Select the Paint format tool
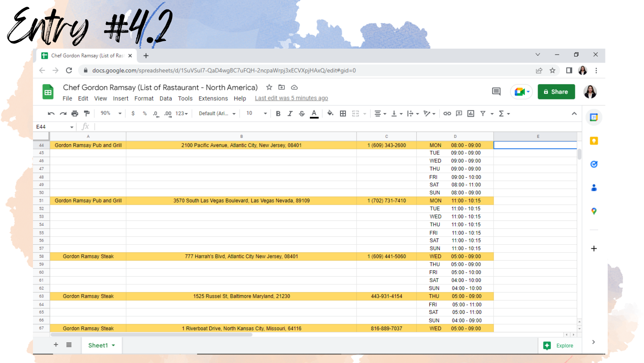This screenshot has height=363, width=644. [x=87, y=114]
